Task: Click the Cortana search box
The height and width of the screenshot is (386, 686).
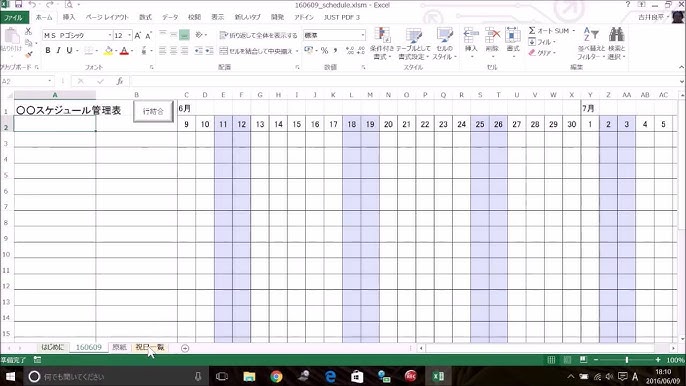Action: [x=116, y=376]
